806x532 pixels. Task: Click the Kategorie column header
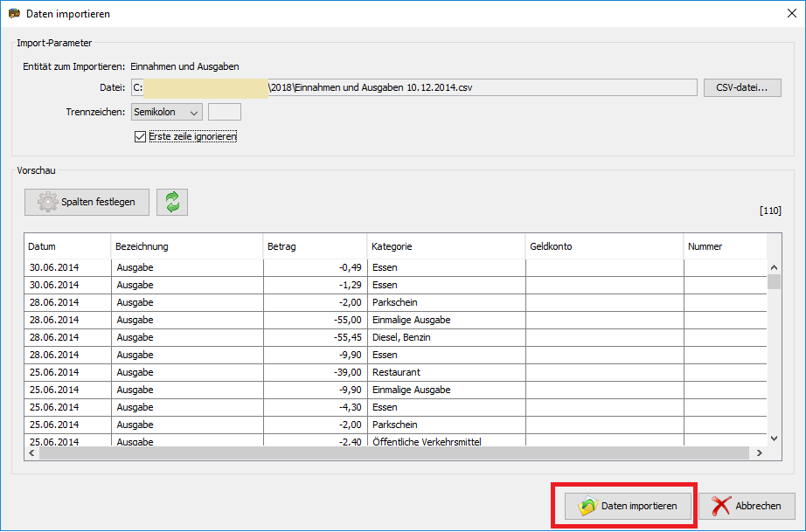coord(446,246)
